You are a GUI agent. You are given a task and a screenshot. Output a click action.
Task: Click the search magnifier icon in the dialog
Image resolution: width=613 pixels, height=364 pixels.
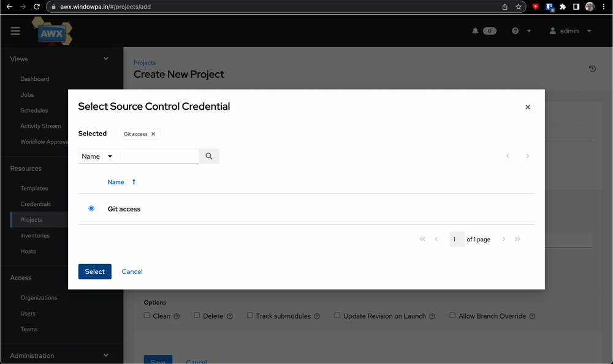coord(209,156)
